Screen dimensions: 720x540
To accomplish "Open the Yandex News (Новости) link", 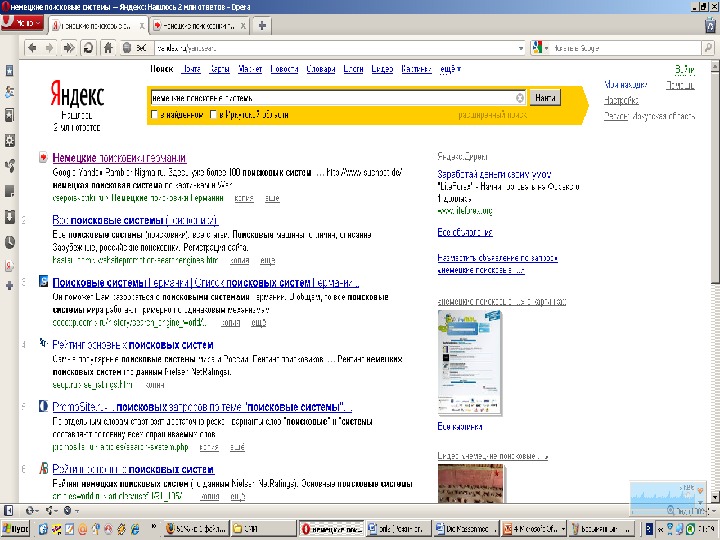I will (x=284, y=69).
